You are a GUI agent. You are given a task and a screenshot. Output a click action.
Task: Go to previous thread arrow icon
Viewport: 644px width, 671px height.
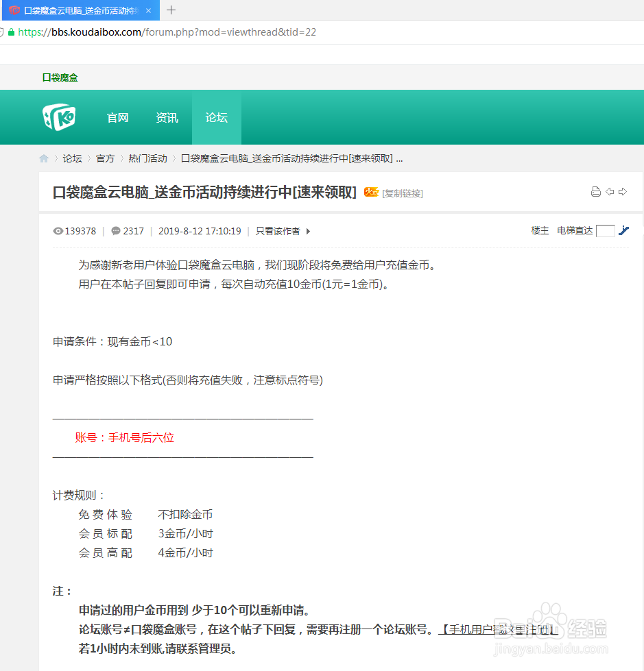tap(610, 192)
